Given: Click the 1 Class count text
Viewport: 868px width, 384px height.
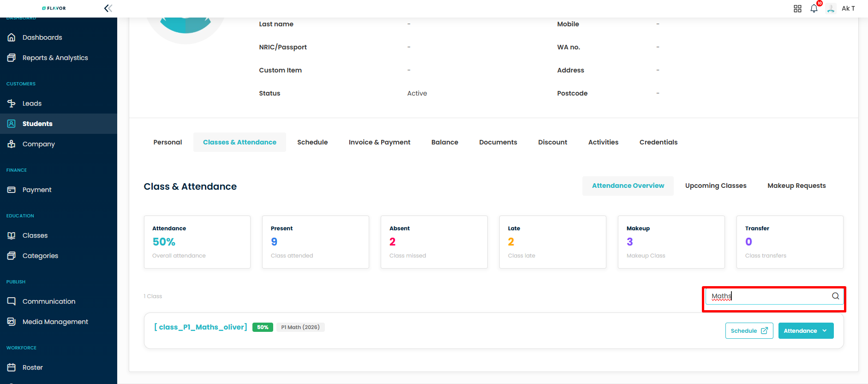Looking at the screenshot, I should (x=153, y=296).
